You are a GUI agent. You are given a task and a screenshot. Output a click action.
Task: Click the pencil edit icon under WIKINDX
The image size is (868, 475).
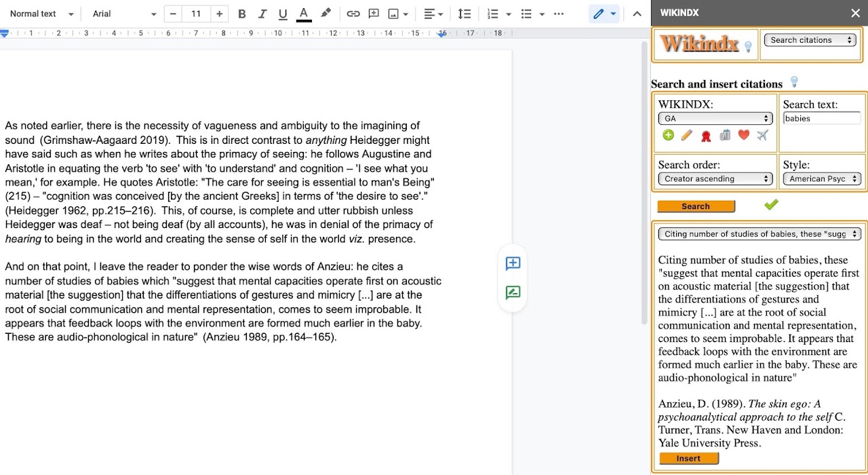[x=687, y=135]
